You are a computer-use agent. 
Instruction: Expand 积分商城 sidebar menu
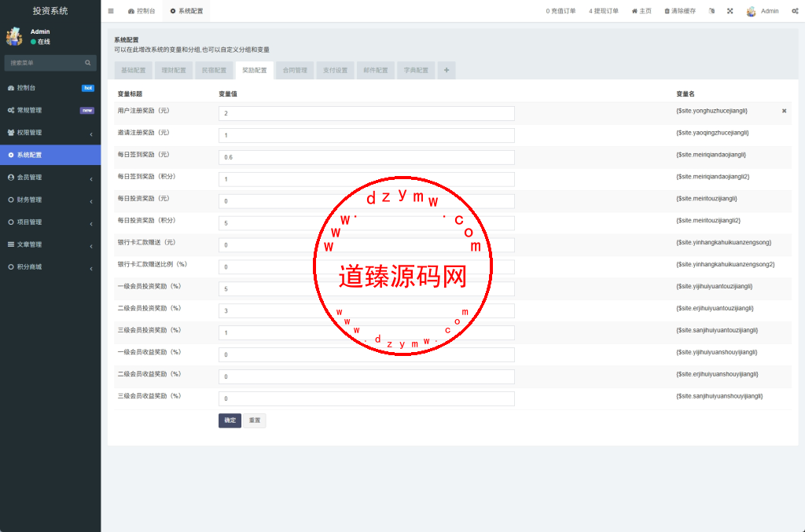50,267
